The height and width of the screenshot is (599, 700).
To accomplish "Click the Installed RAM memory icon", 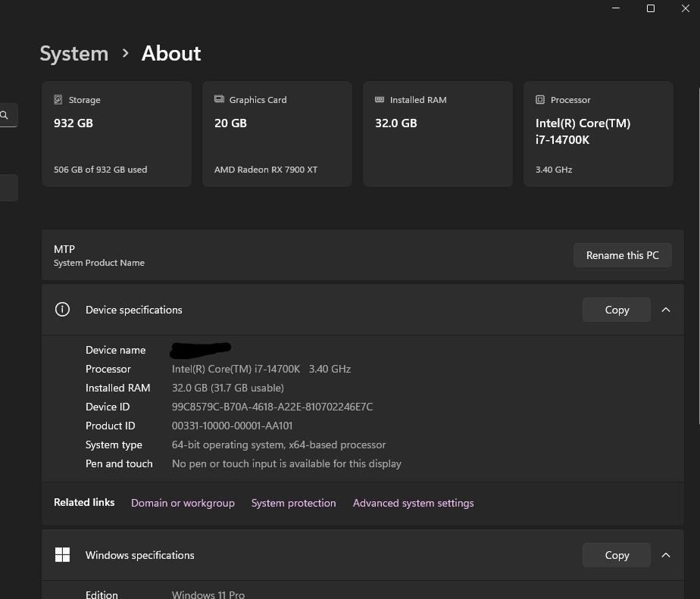I will (x=380, y=100).
